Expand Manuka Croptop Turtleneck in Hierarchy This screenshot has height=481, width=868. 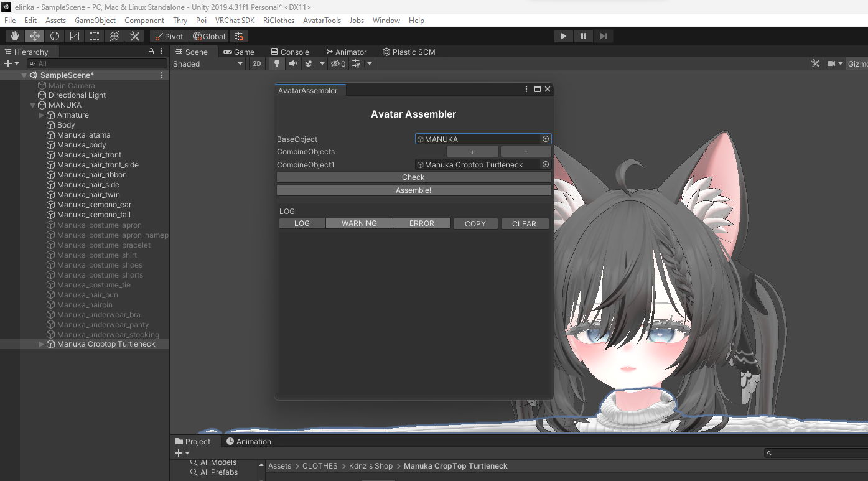42,344
